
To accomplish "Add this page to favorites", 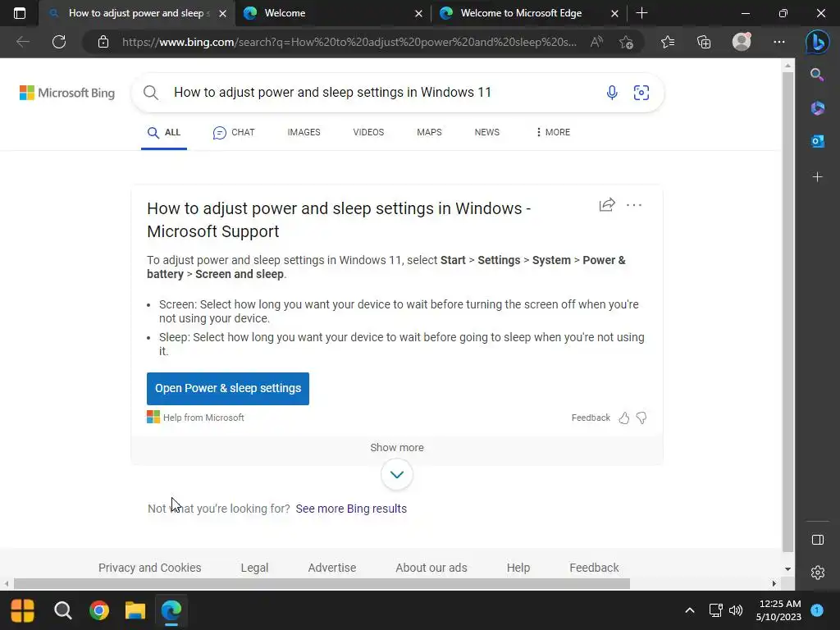I will click(626, 42).
